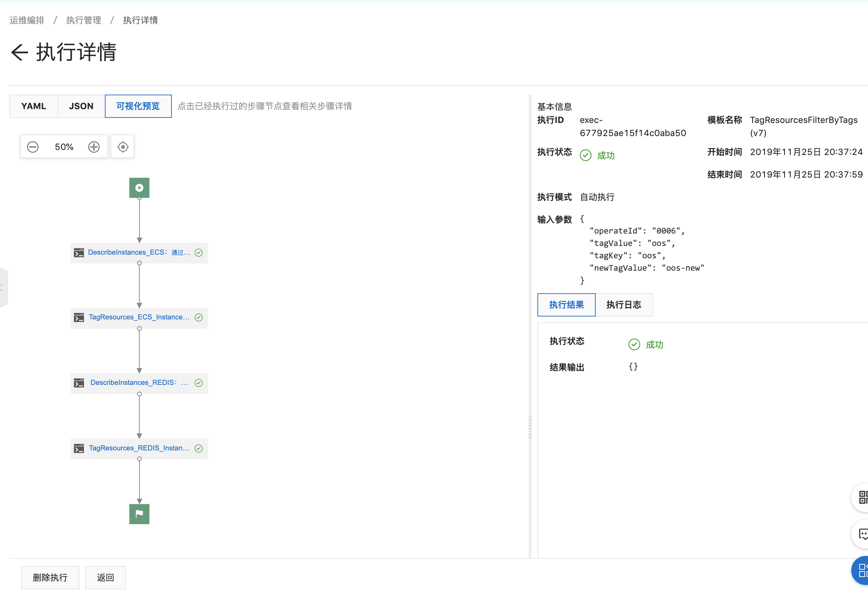This screenshot has height=593, width=868.
Task: Open the 执行结果 tab
Action: (566, 305)
